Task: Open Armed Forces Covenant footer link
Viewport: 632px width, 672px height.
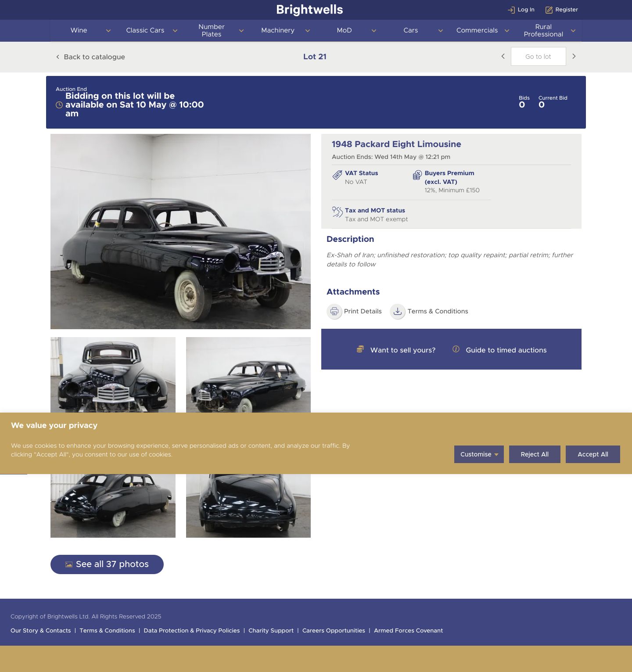Action: click(408, 631)
